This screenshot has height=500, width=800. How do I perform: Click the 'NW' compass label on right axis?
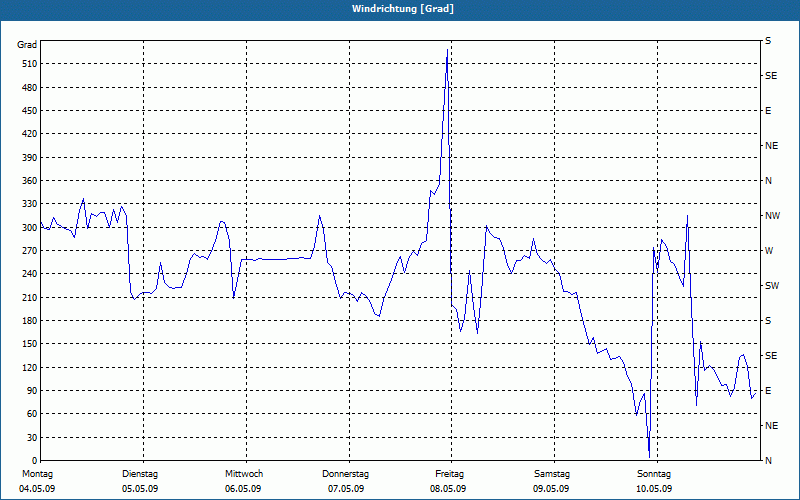coord(772,216)
